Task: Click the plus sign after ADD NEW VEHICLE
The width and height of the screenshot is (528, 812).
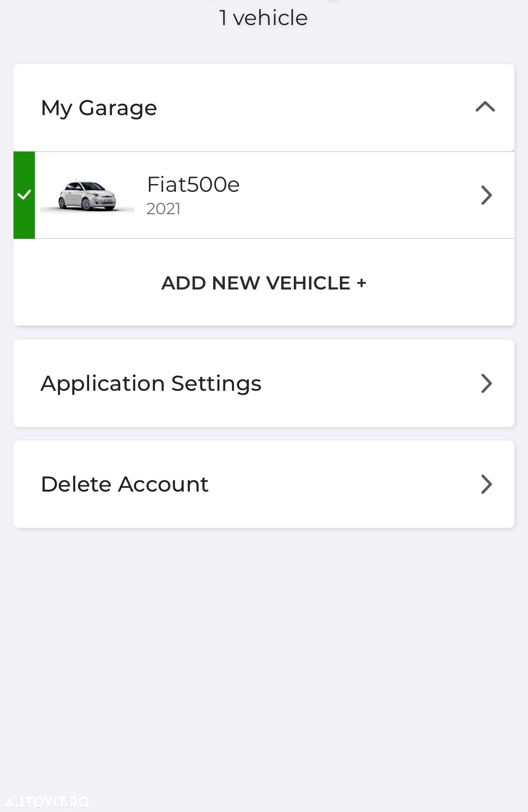Action: (361, 283)
